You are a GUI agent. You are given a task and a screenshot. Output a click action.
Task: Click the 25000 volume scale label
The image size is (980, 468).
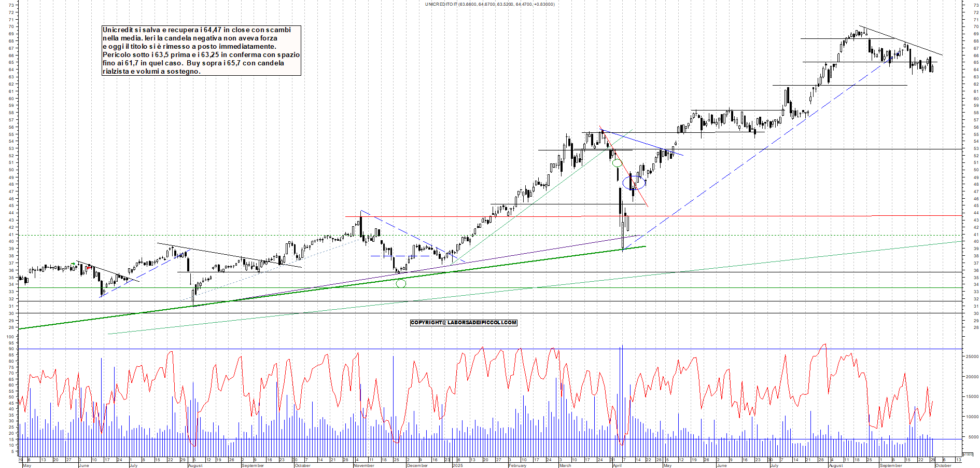tap(971, 356)
